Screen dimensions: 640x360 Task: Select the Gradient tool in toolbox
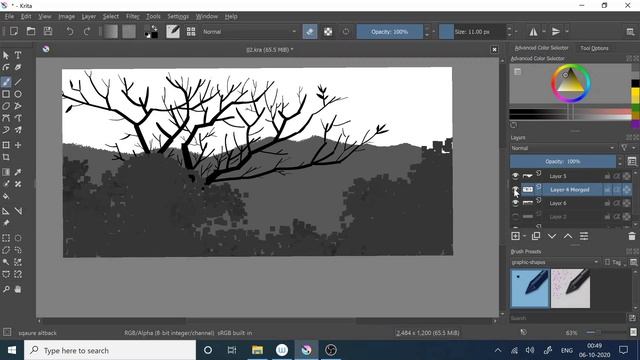tap(6, 172)
